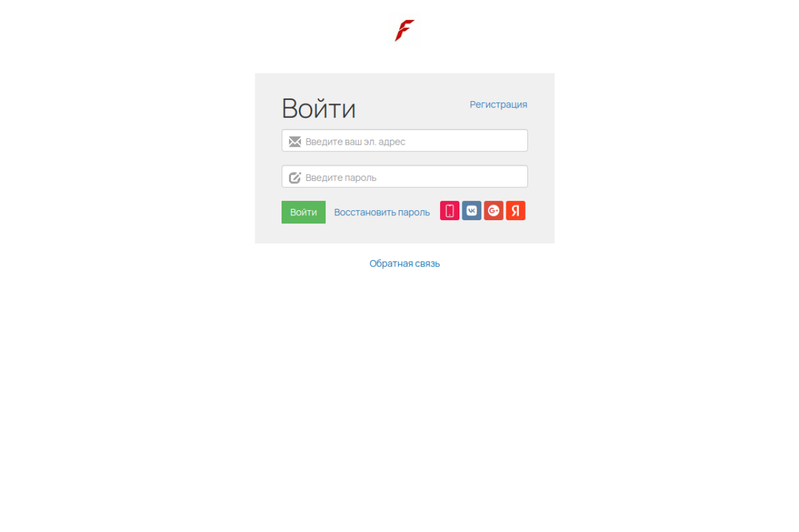
Task: Open the Регистрация link
Action: (498, 104)
